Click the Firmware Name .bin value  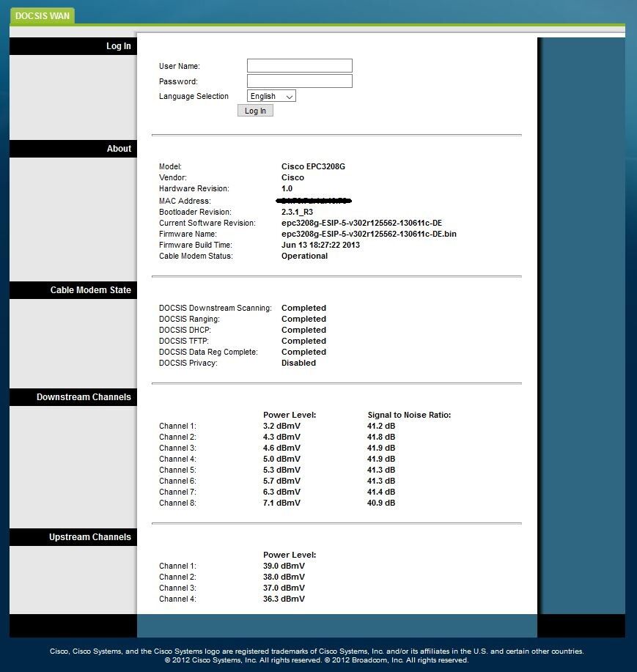pyautogui.click(x=369, y=234)
